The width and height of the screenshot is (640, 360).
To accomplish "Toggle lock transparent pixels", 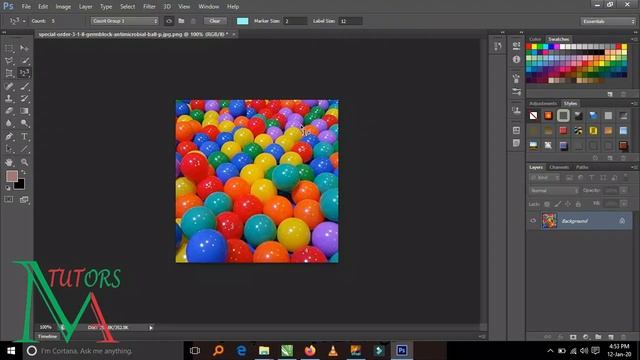I will pos(547,204).
